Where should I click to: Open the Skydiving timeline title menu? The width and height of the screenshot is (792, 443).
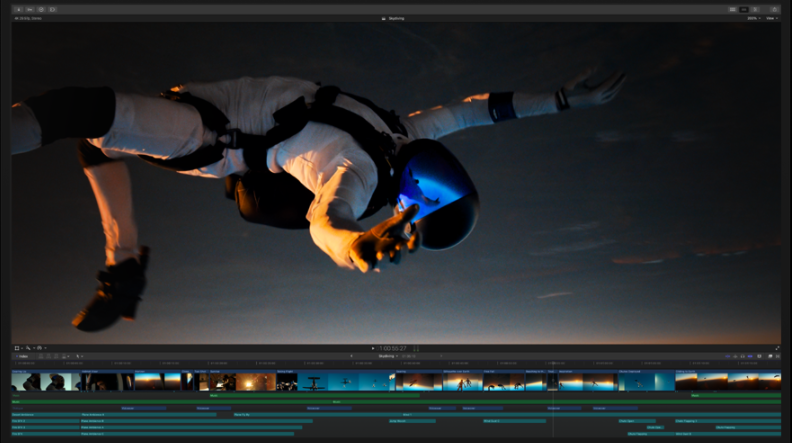pyautogui.click(x=388, y=356)
